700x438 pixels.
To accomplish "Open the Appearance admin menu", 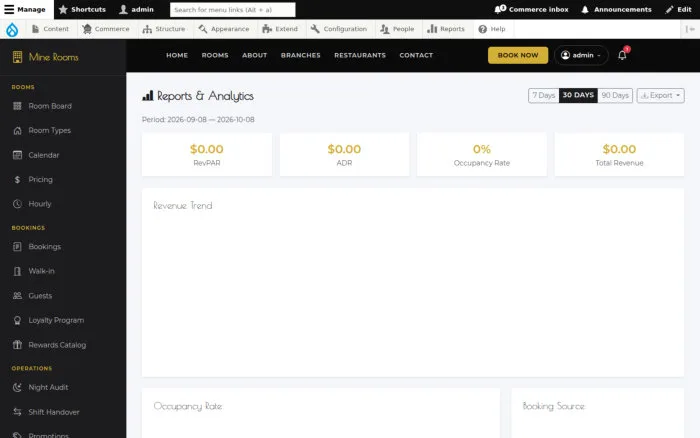I will pos(224,29).
